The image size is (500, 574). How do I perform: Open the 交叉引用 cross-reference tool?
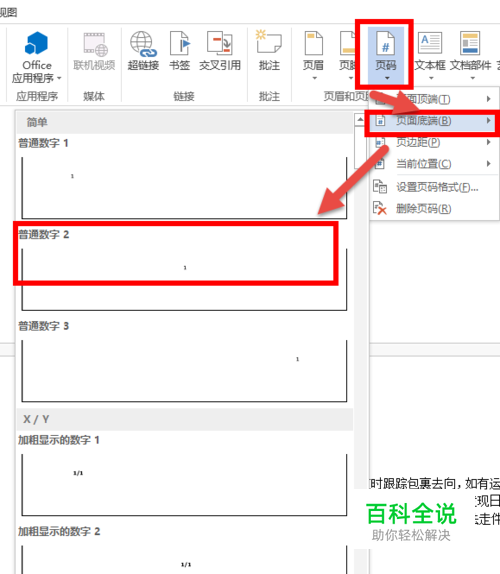pyautogui.click(x=220, y=52)
